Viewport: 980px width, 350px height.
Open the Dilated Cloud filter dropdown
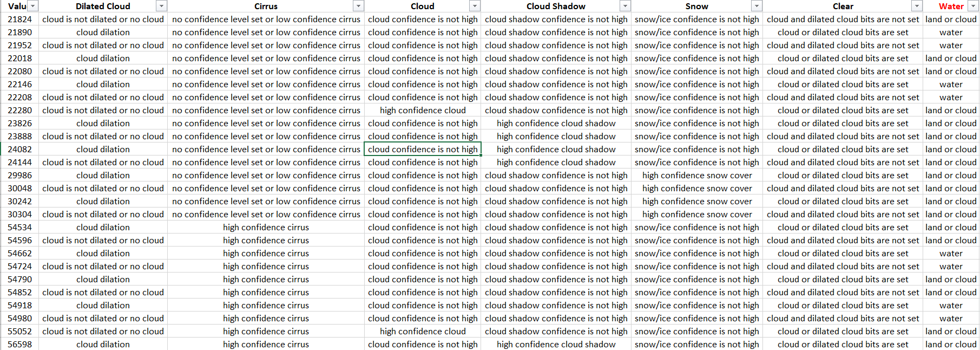161,6
